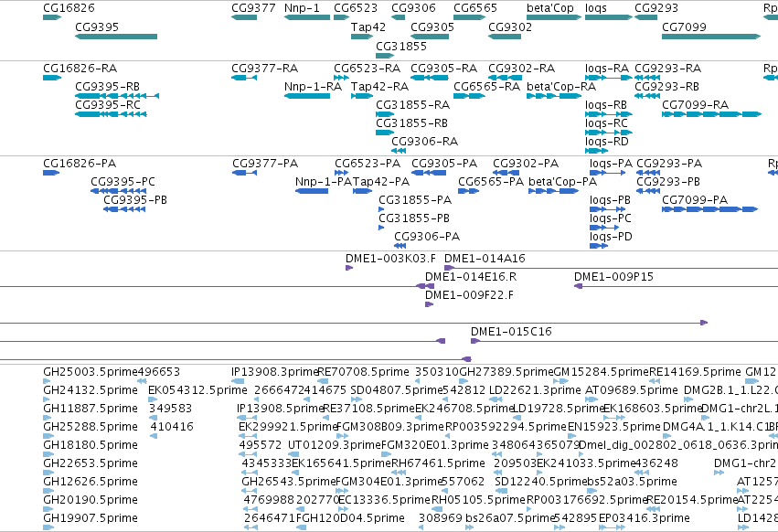
Task: Click the CG9377-RA transcript
Action: (x=244, y=78)
